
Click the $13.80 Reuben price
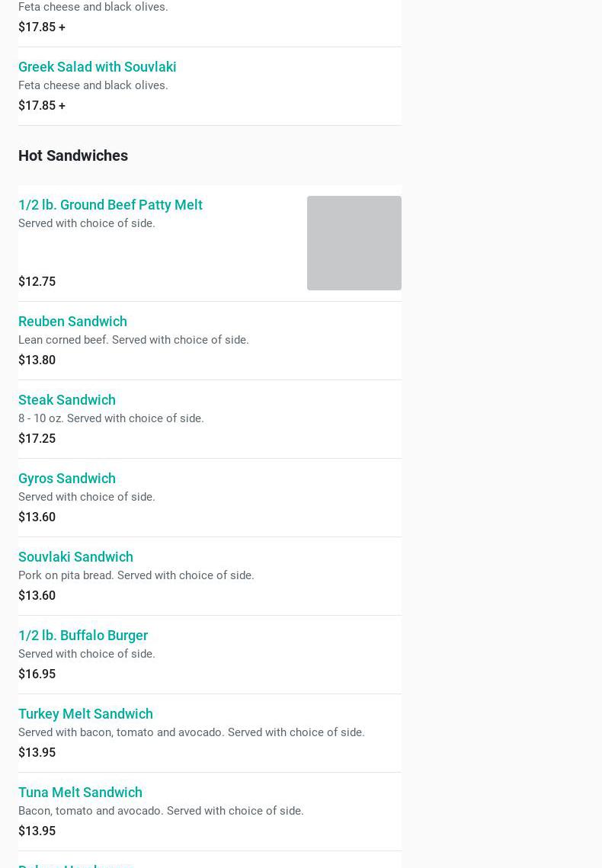pos(37,360)
